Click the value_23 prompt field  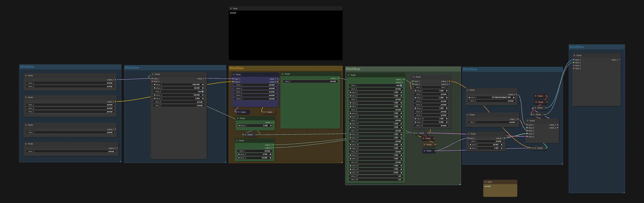pyautogui.click(x=376, y=162)
